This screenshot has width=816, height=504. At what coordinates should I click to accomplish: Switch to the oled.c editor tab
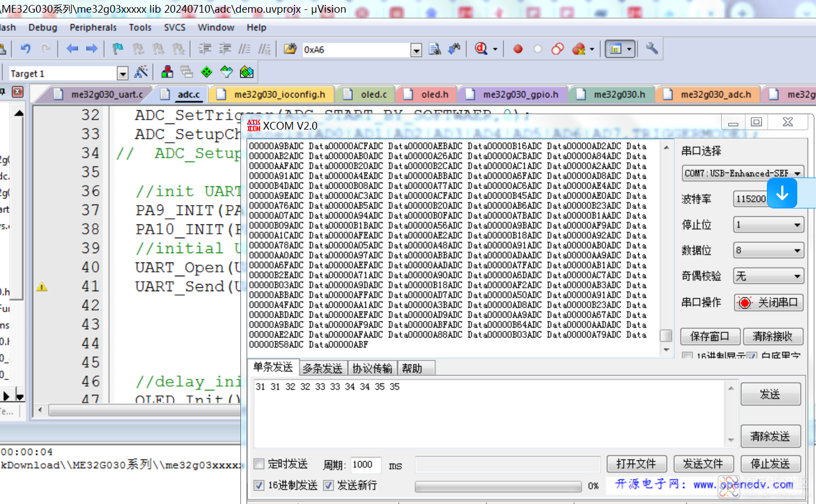click(366, 94)
